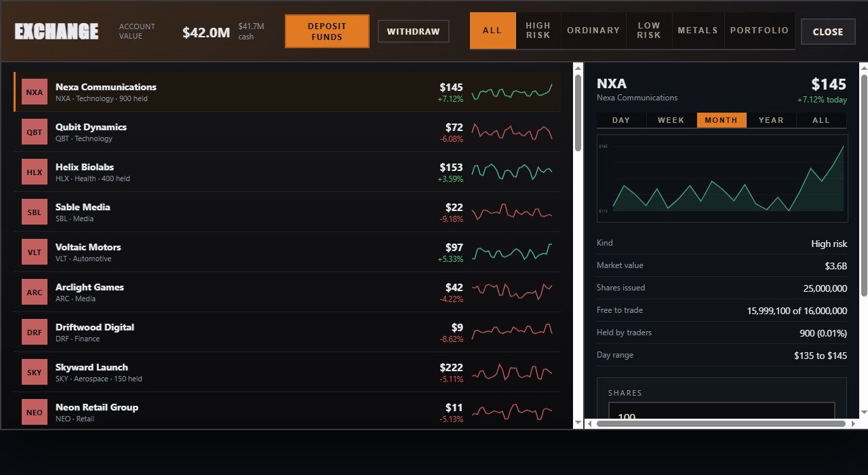Viewport: 868px width, 475px height.
Task: Click the stock list vertical scrollbar thumb
Action: [x=578, y=113]
